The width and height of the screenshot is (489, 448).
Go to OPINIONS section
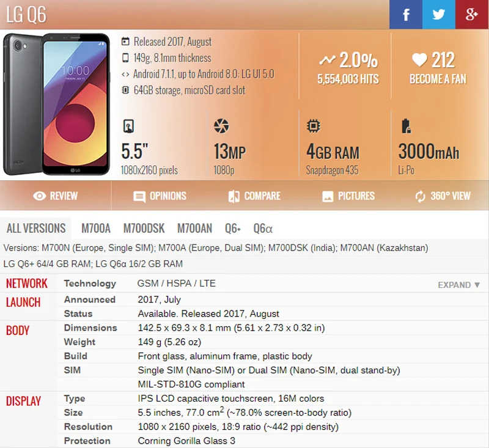click(x=160, y=196)
